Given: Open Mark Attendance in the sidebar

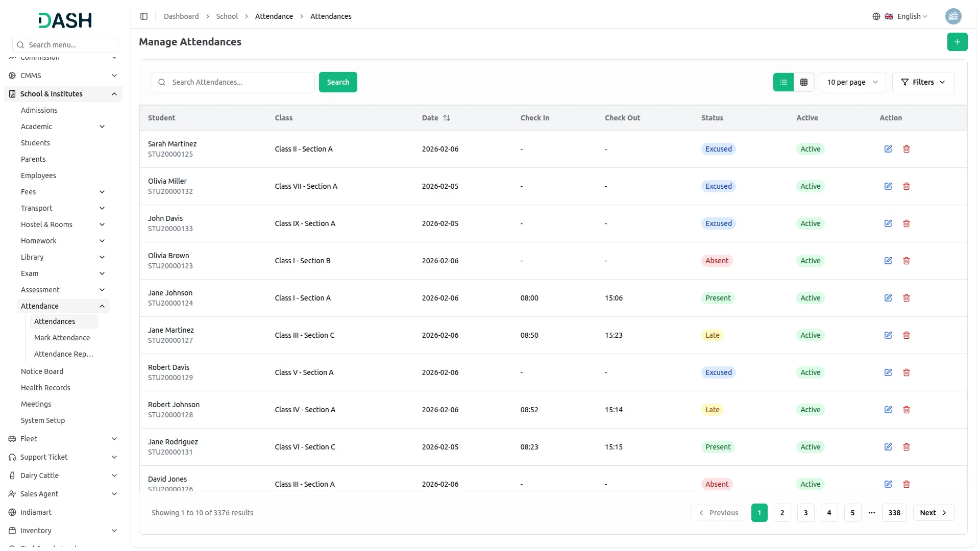Looking at the screenshot, I should pos(62,338).
